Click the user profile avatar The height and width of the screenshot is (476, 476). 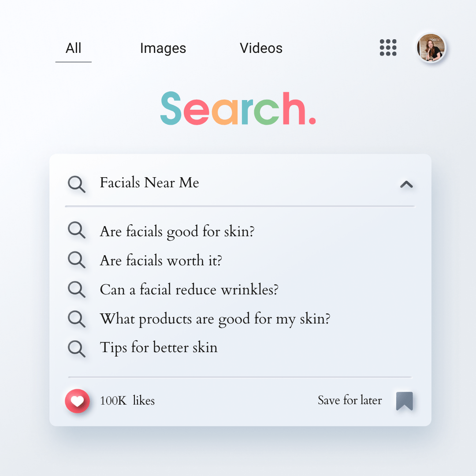431,48
